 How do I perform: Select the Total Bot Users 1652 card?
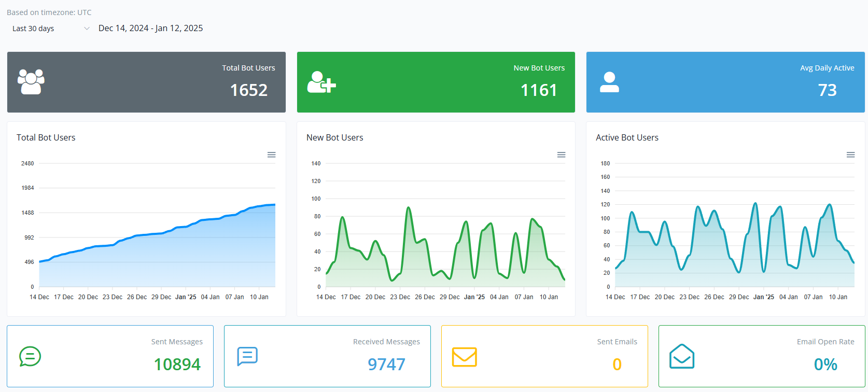point(146,82)
